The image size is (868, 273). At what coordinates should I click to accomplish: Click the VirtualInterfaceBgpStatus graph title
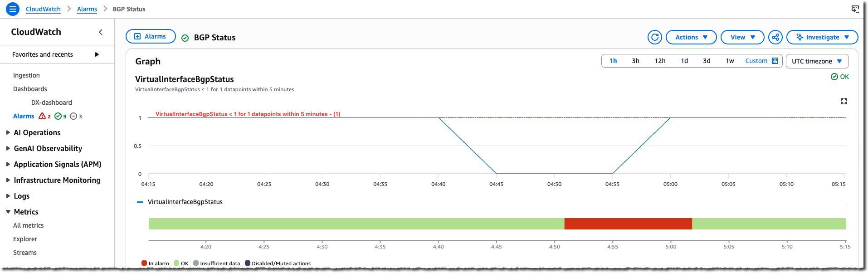pyautogui.click(x=185, y=79)
